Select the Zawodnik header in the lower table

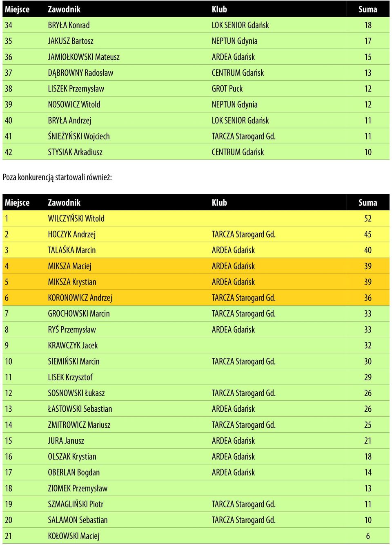pos(64,202)
